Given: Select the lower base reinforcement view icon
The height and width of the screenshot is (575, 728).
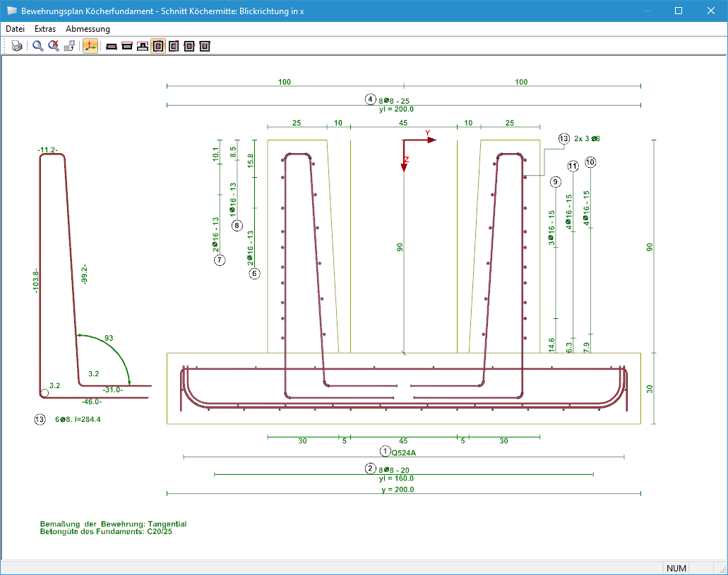Looking at the screenshot, I should coord(112,47).
